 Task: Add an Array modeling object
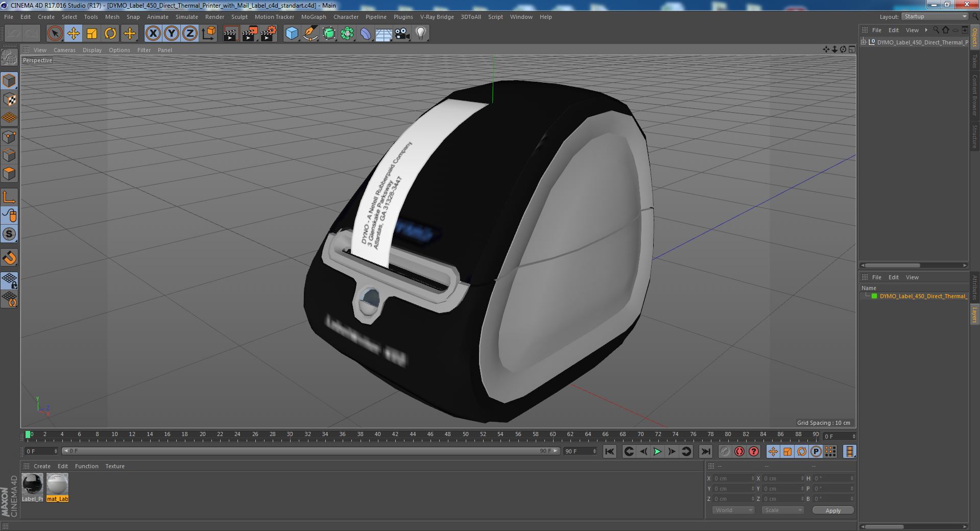pyautogui.click(x=347, y=34)
